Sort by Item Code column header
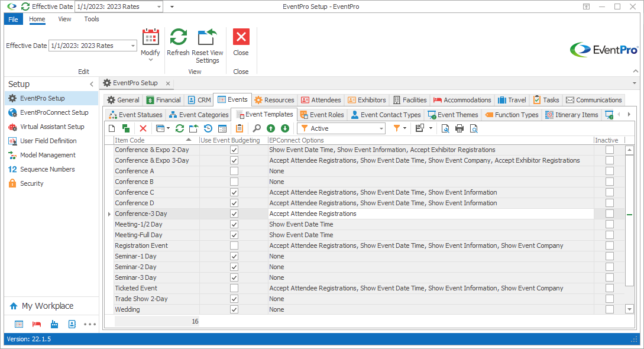The image size is (644, 349). pos(156,140)
